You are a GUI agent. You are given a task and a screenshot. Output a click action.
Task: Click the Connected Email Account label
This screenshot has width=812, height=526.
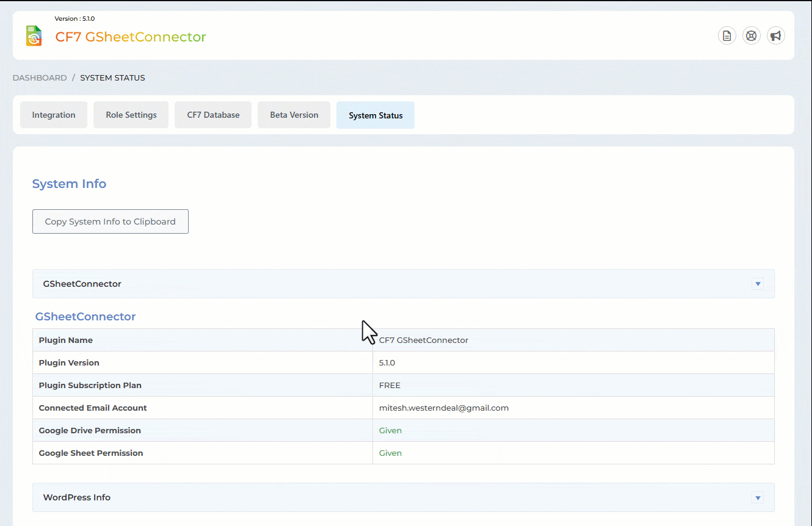coord(93,408)
